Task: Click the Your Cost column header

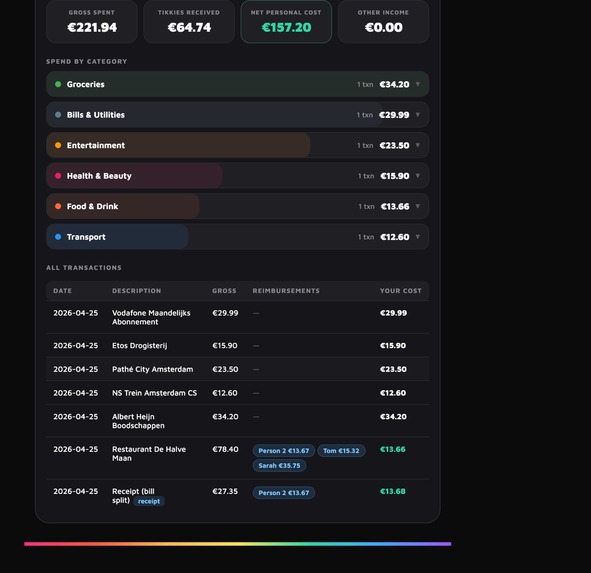Action: (x=401, y=291)
